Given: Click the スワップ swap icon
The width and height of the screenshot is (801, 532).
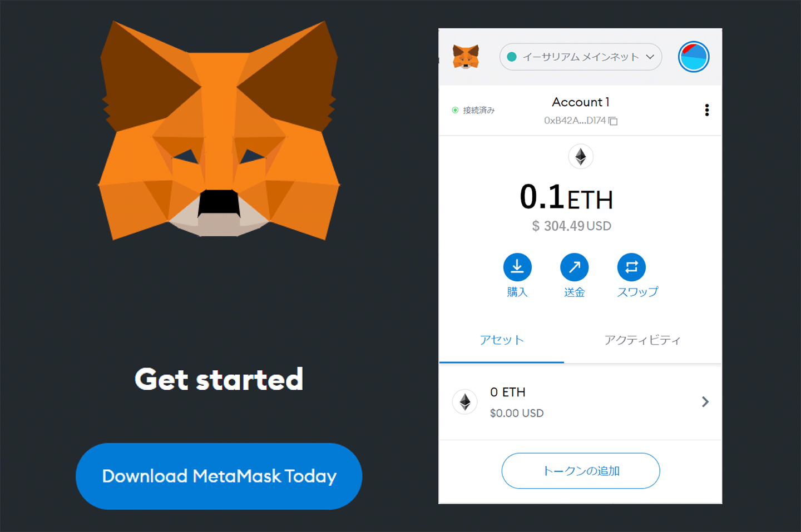Looking at the screenshot, I should point(632,267).
